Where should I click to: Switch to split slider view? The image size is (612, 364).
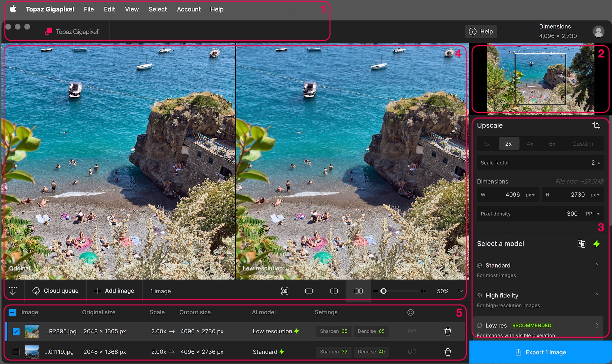click(334, 291)
